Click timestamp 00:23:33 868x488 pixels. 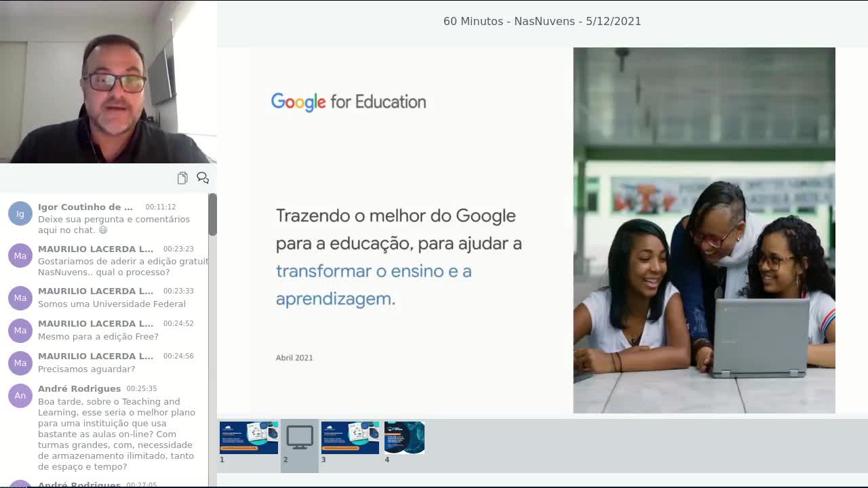(x=178, y=291)
